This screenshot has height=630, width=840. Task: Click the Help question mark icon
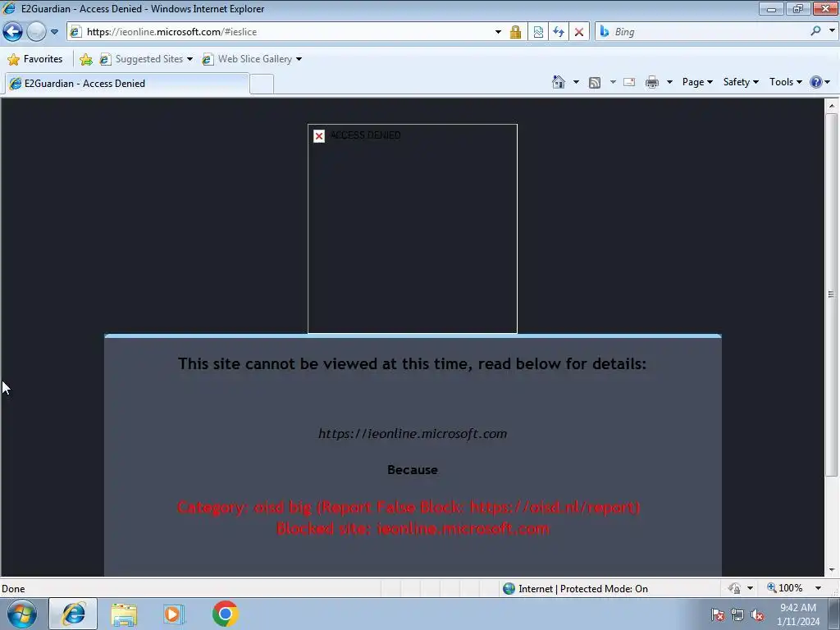[x=816, y=82]
